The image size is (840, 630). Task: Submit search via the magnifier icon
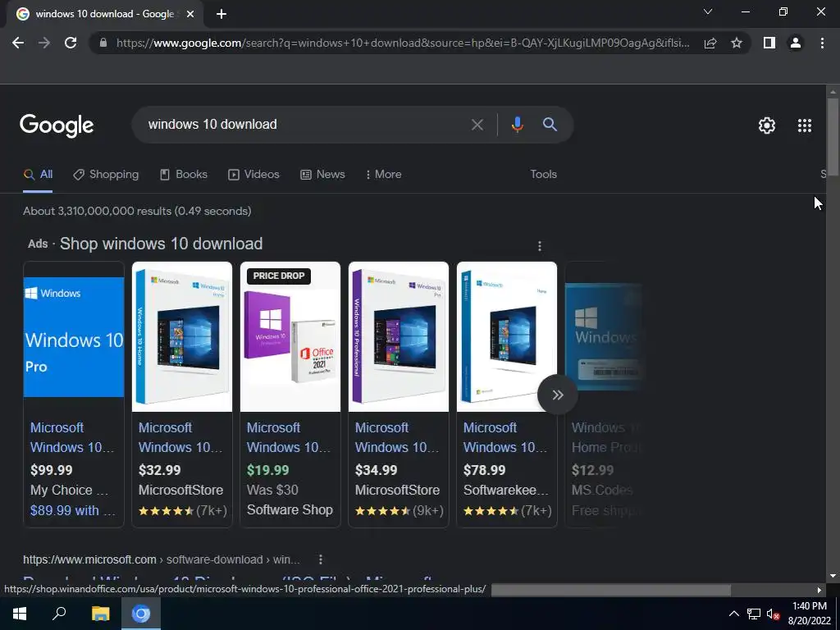(x=550, y=125)
